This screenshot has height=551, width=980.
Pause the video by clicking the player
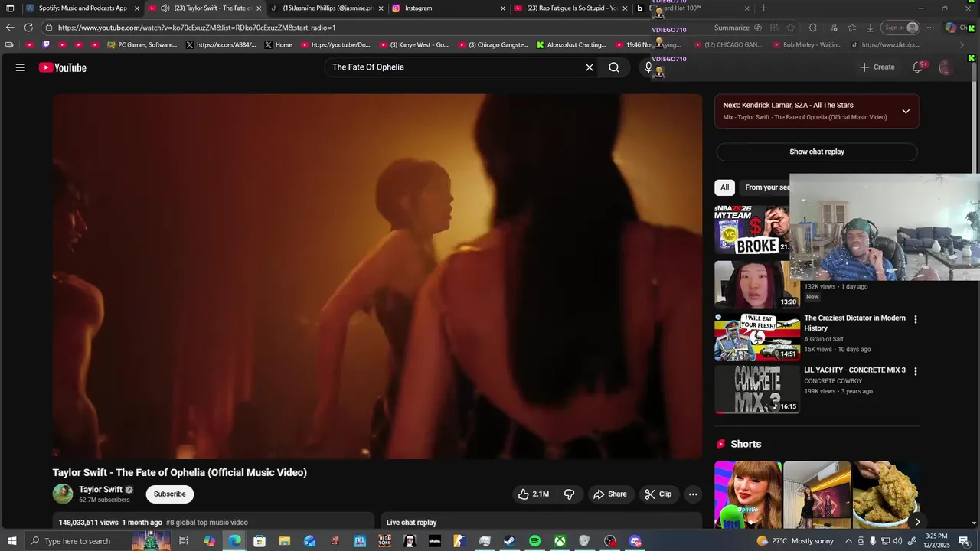(x=377, y=276)
